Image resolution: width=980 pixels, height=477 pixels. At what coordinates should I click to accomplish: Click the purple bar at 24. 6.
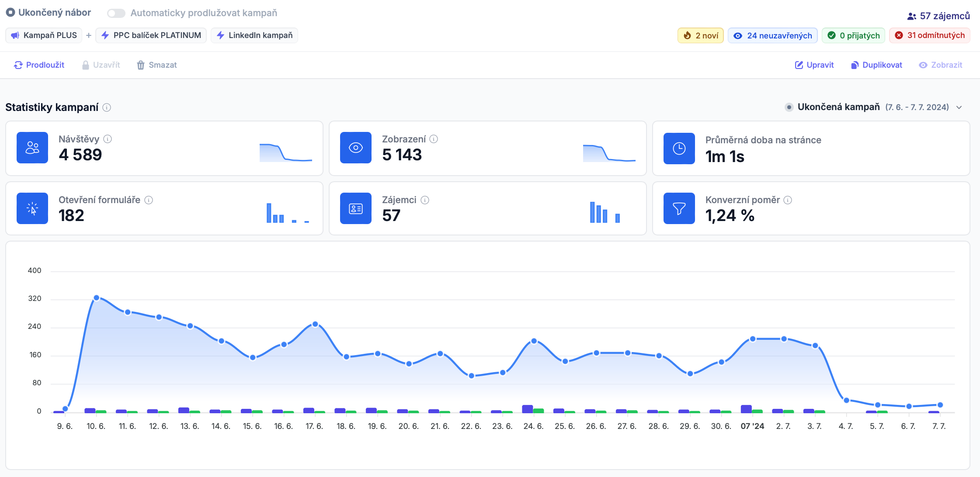(528, 409)
